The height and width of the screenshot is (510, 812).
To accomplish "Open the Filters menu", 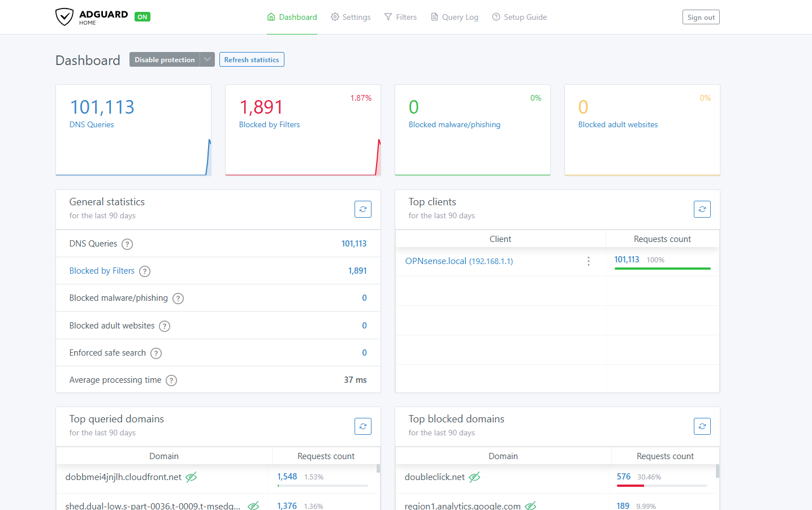I will [x=400, y=17].
